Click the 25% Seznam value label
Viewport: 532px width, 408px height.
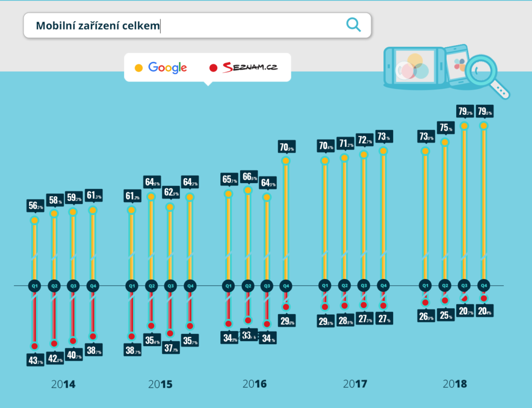pos(445,315)
